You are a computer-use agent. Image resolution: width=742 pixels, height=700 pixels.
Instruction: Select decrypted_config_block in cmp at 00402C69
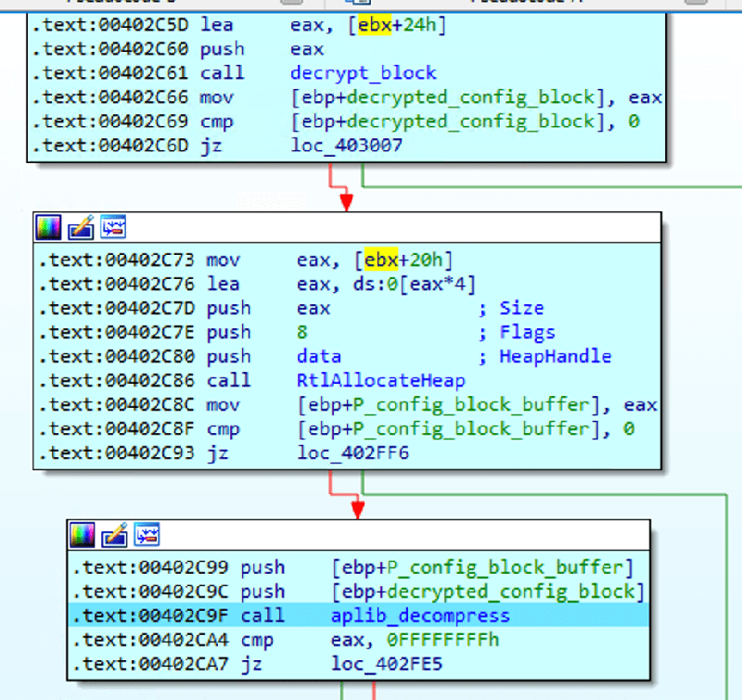coord(470,121)
